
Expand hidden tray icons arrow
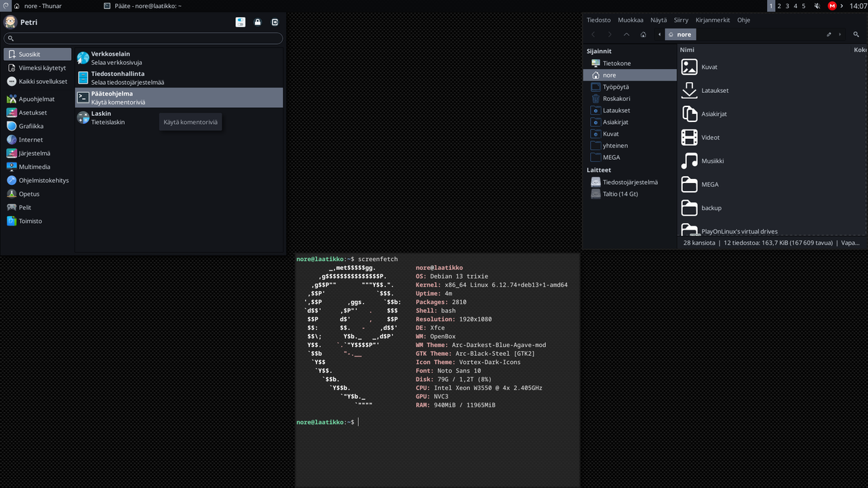click(842, 5)
